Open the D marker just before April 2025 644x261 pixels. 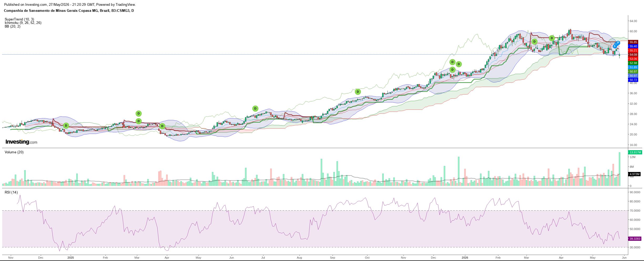point(162,126)
